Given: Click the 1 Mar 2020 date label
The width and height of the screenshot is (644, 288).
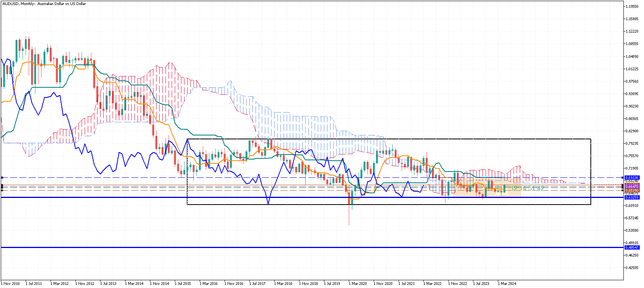Looking at the screenshot, I should coord(357,284).
